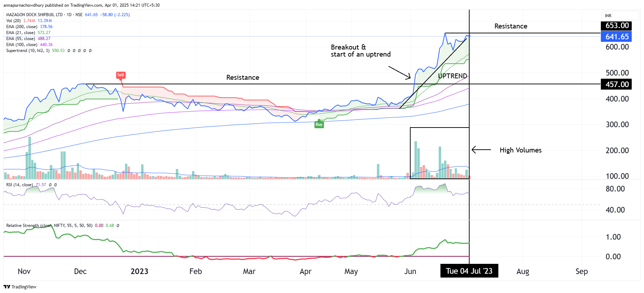Click the MAZAGON DOCK SHIPBUIL LTD symbol title
Viewport: 644px width, 293px height.
(x=34, y=15)
